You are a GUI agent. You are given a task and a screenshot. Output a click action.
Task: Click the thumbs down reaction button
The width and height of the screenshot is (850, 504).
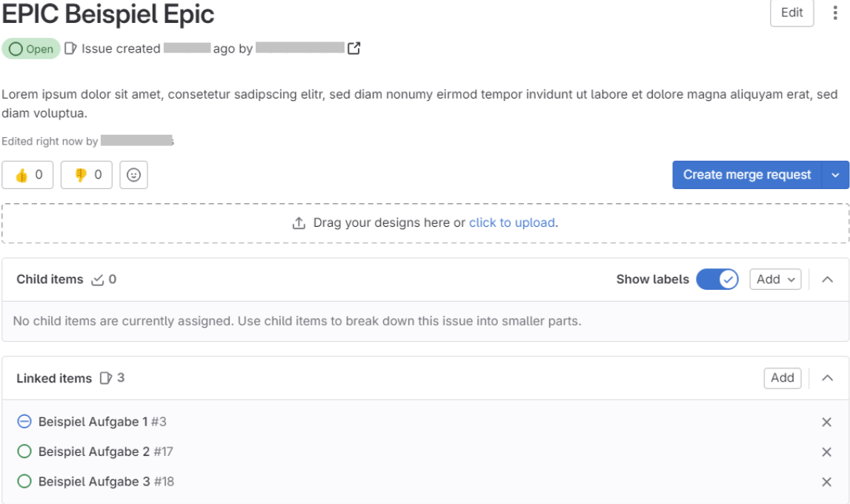pos(87,174)
